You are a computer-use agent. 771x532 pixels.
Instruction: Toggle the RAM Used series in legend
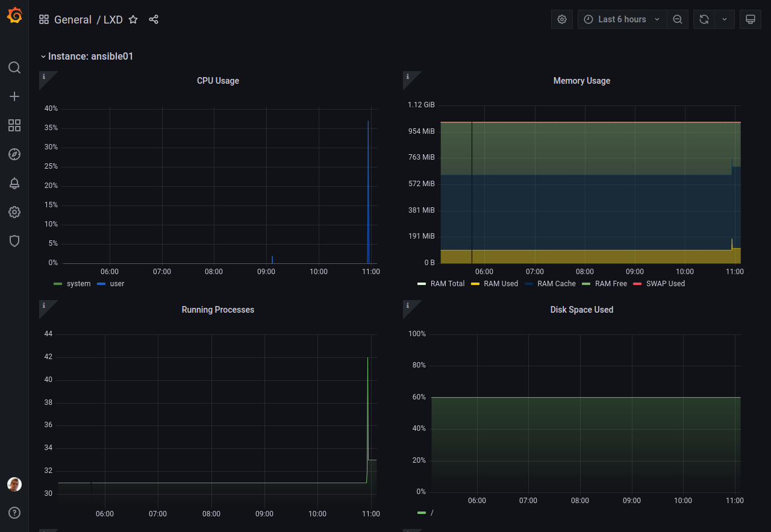click(501, 284)
